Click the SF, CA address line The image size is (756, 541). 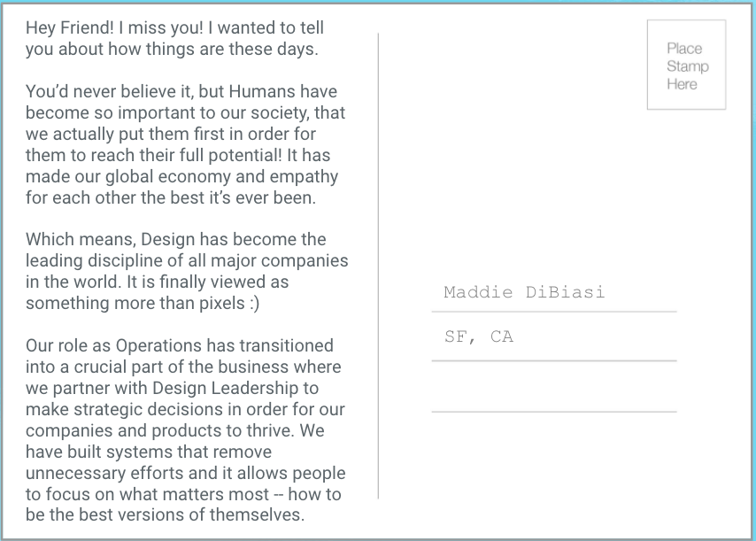(479, 336)
